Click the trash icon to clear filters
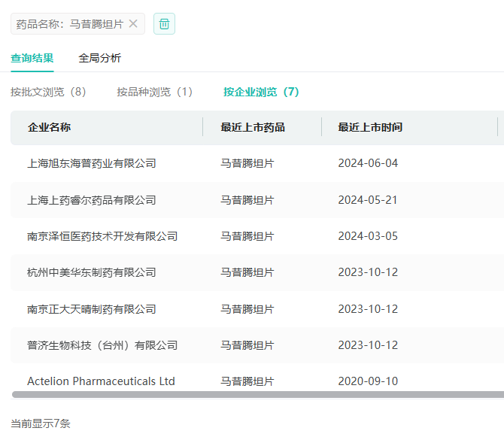504x437 pixels. pos(164,24)
